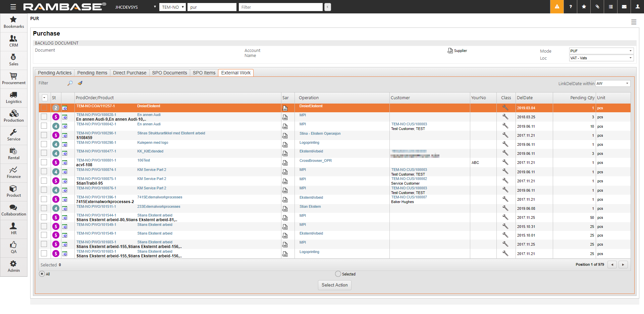
Task: Click the filter search magnifier icon
Action: coord(70,83)
